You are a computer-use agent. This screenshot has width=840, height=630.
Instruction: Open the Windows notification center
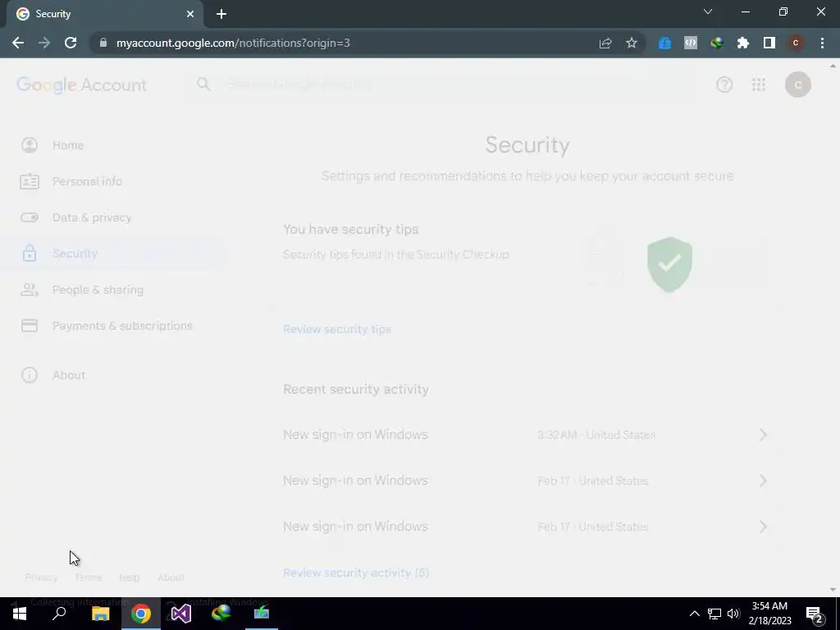tap(815, 614)
